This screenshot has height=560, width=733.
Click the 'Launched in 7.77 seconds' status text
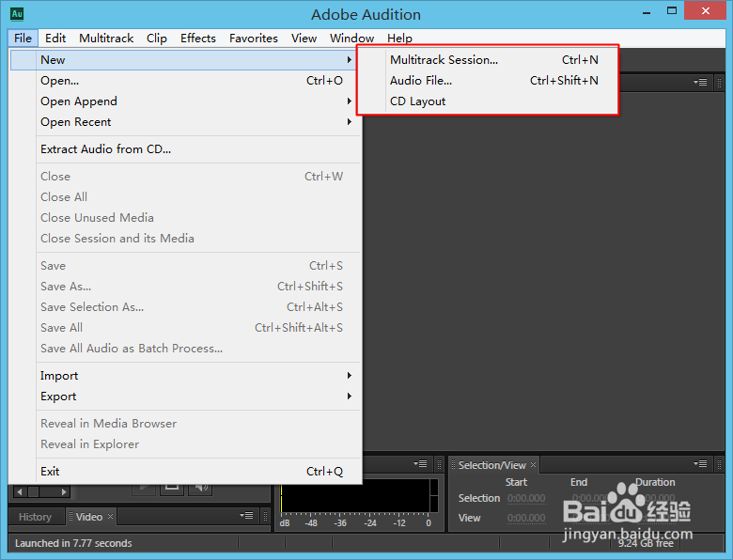tap(73, 543)
